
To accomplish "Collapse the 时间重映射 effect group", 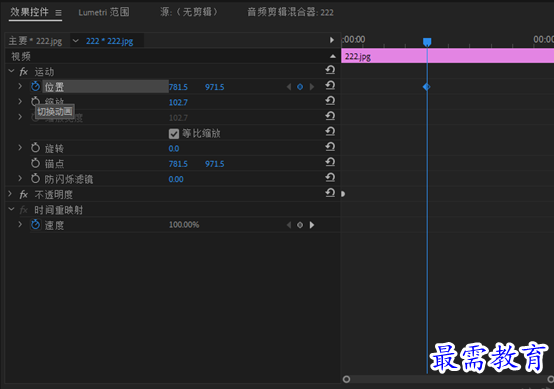I will 11,209.
